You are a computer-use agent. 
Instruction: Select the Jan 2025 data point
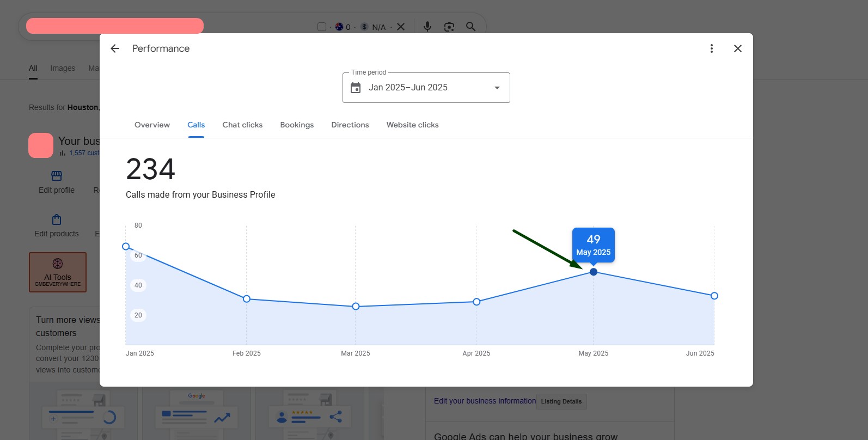(x=126, y=247)
